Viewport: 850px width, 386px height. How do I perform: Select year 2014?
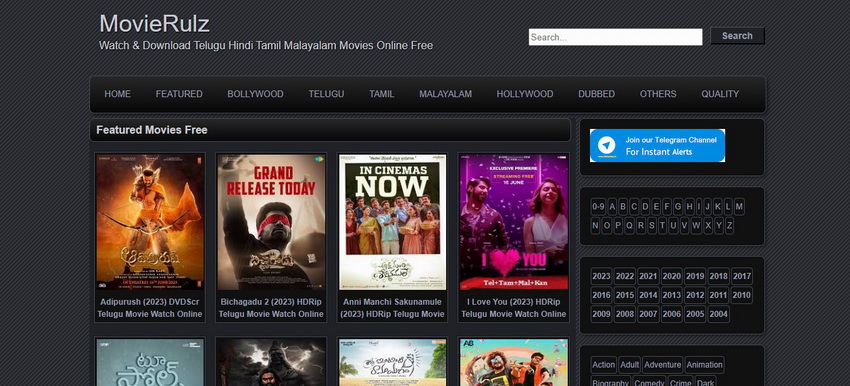click(x=648, y=295)
